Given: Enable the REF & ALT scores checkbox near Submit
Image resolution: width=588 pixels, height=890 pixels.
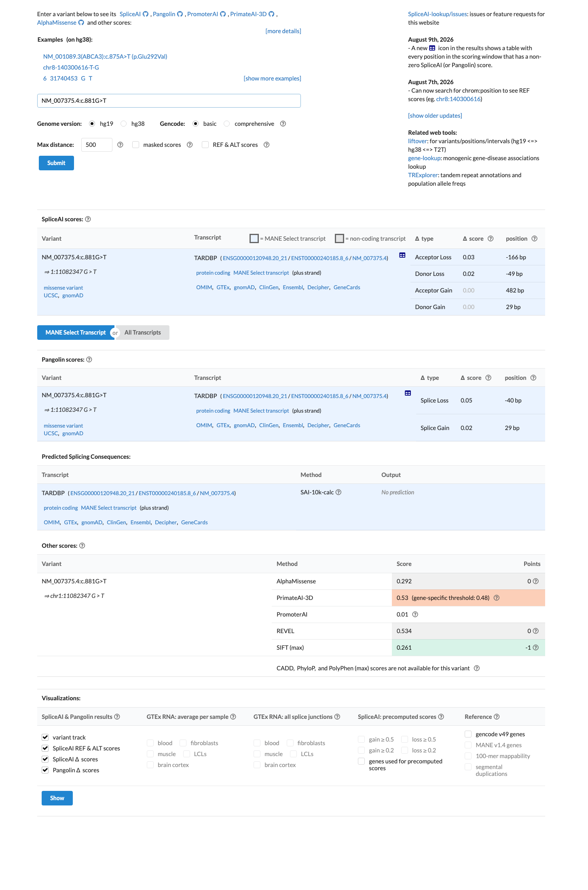Looking at the screenshot, I should 205,145.
